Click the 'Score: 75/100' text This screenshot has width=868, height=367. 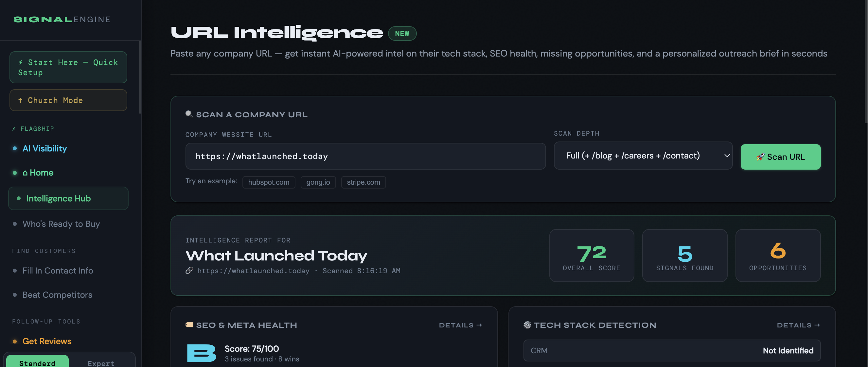coord(252,349)
